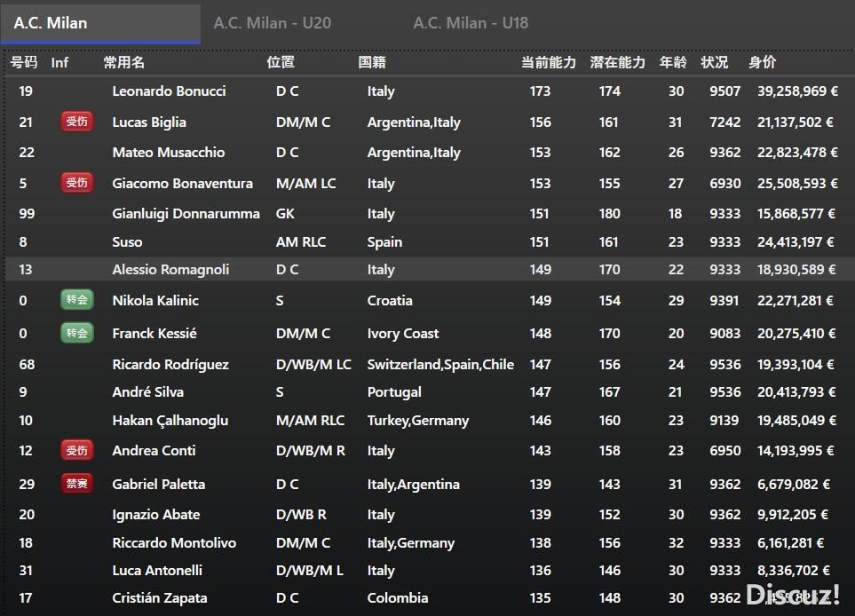Select player Alessio Romagnoli
855x616 pixels.
tap(170, 269)
